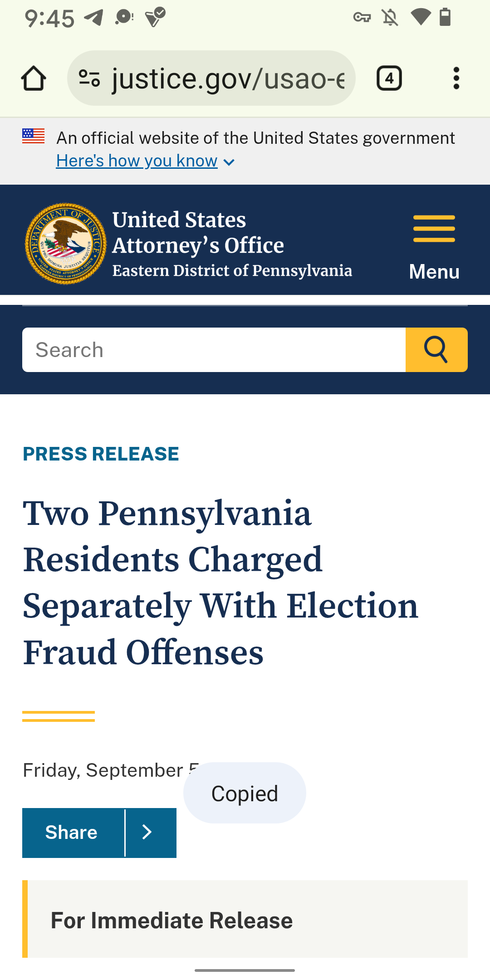
Task: Tap the bottom navigation gesture bar
Action: (245, 970)
